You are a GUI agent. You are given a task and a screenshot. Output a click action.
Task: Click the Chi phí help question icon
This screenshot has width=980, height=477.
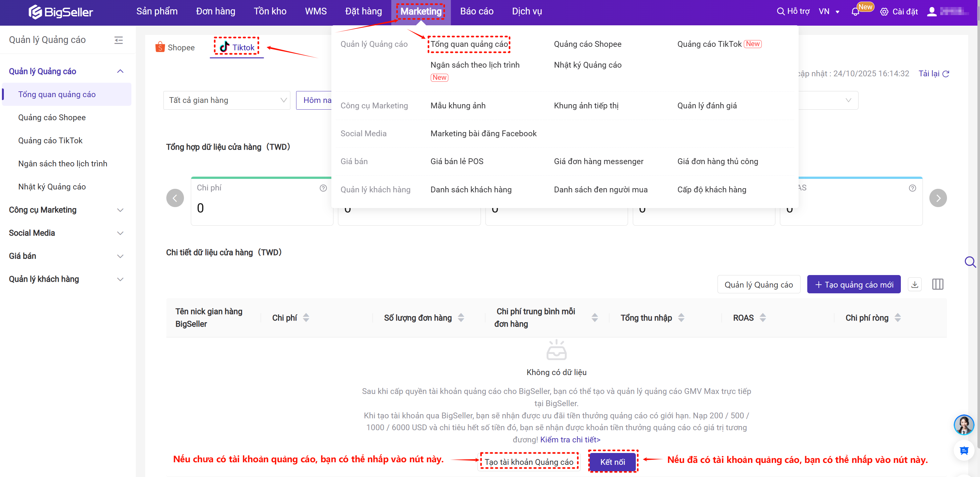(323, 188)
